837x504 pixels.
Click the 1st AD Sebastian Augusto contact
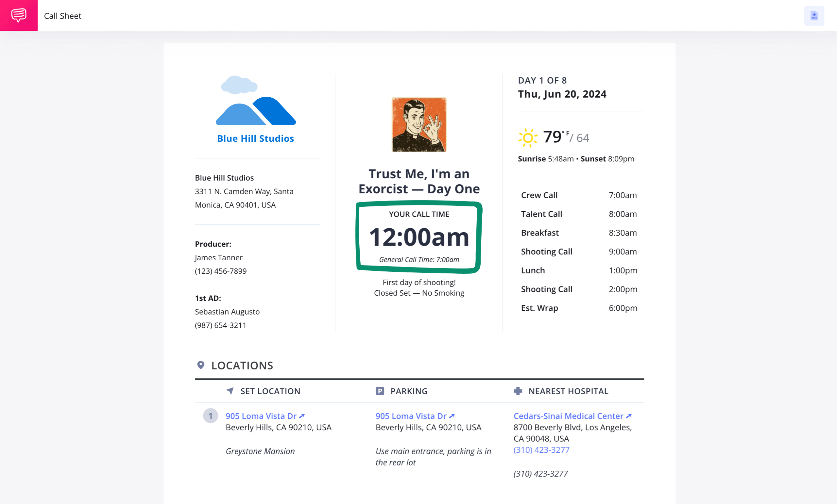(x=227, y=312)
